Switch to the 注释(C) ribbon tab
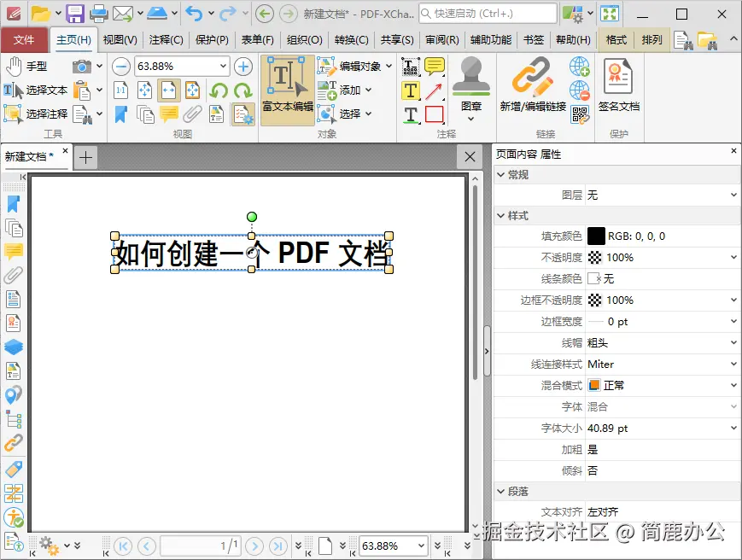 tap(167, 39)
